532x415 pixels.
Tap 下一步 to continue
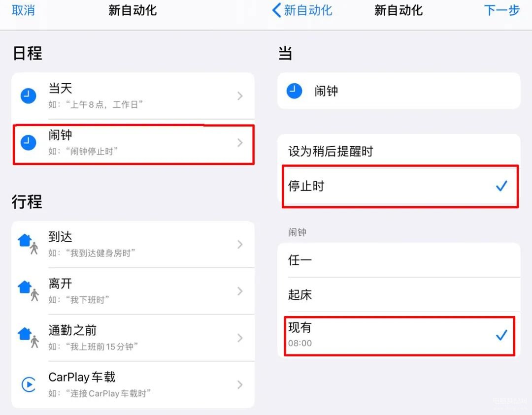(x=502, y=10)
